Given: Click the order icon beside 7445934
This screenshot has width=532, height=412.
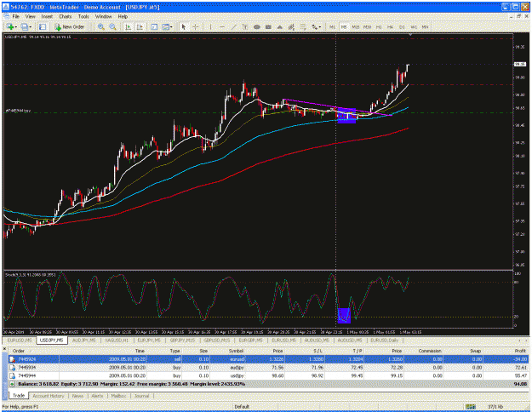Looking at the screenshot, I should coord(12,368).
